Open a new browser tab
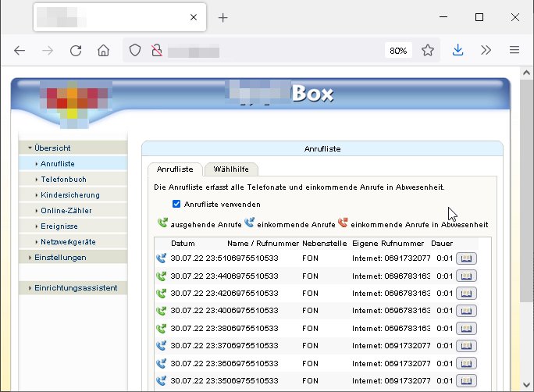Viewport: 534px width, 392px height. click(222, 17)
